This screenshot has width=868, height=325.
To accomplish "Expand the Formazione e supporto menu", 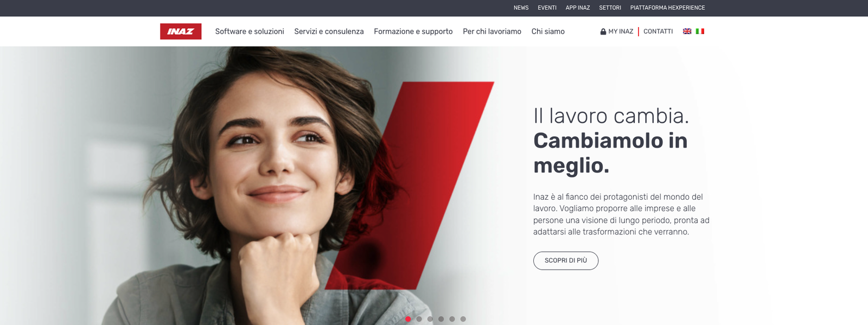I will pyautogui.click(x=413, y=31).
